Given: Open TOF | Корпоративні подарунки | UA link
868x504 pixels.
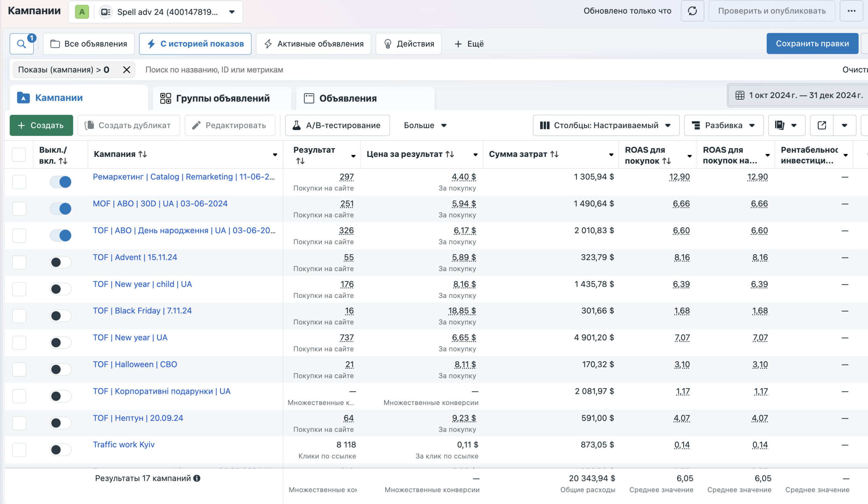Looking at the screenshot, I should click(161, 391).
